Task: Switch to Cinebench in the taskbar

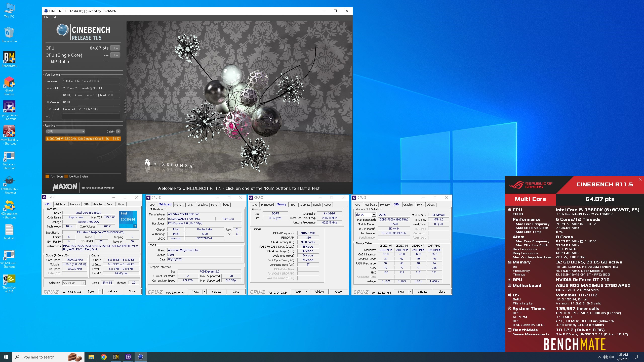Action: point(140,357)
